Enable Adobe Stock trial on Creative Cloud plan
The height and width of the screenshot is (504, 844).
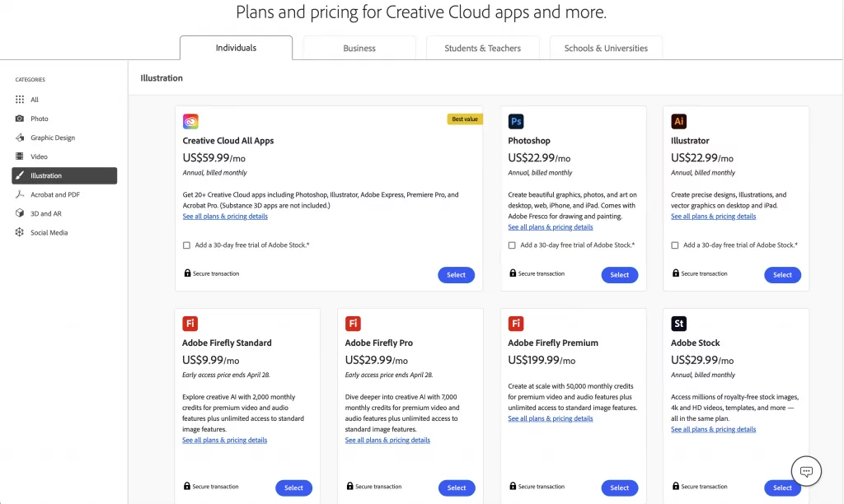pos(185,245)
